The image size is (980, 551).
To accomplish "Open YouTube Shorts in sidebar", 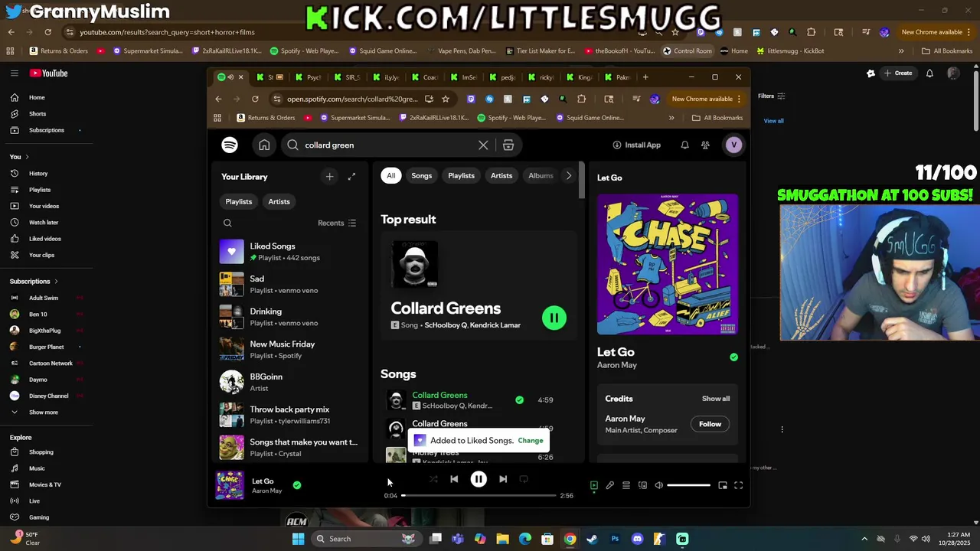I will 38,114.
